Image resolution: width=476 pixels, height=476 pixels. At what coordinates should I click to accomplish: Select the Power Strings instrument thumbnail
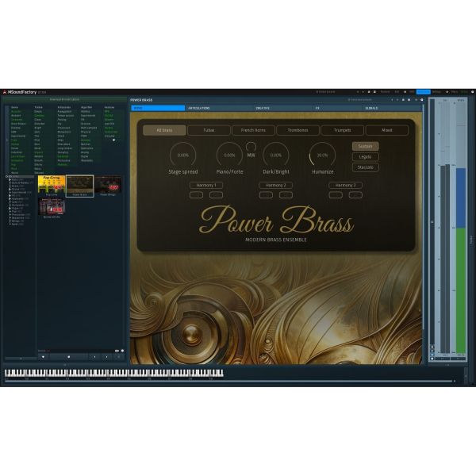click(x=108, y=186)
